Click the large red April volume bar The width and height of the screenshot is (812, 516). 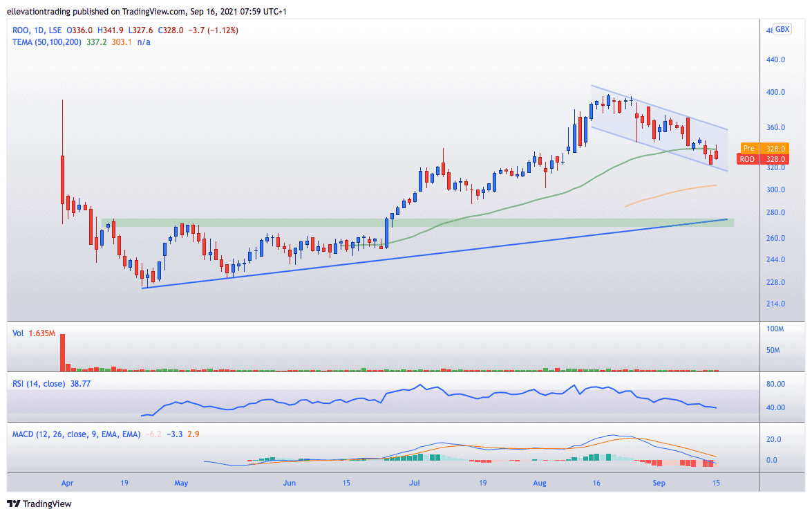pyautogui.click(x=63, y=353)
